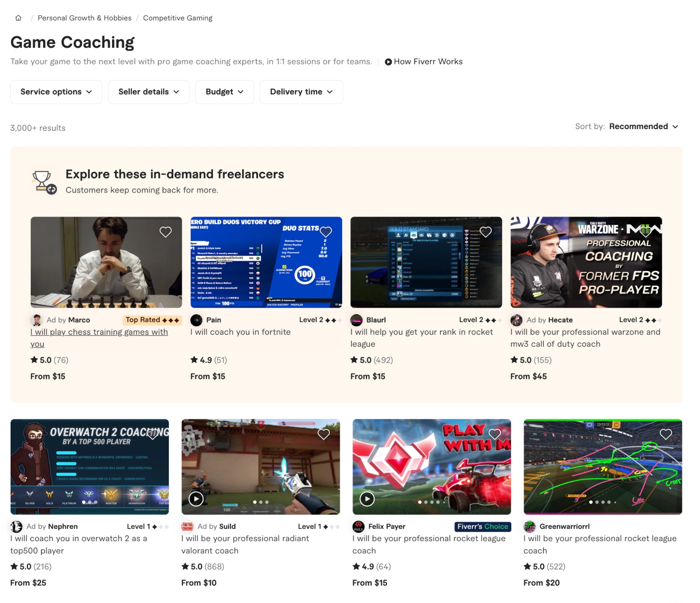Go to the Fiverr home breadcrumb icon

click(18, 18)
